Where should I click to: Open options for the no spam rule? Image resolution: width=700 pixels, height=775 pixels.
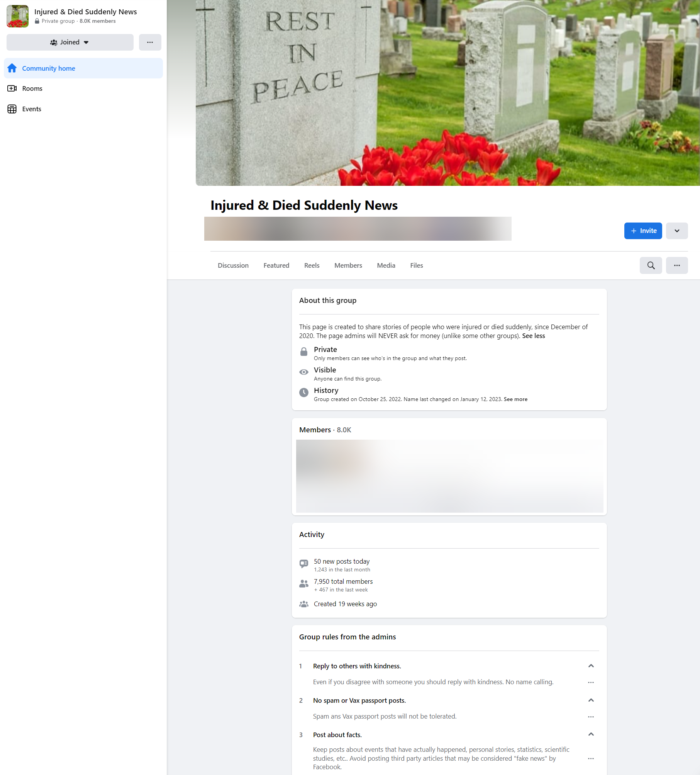click(591, 717)
